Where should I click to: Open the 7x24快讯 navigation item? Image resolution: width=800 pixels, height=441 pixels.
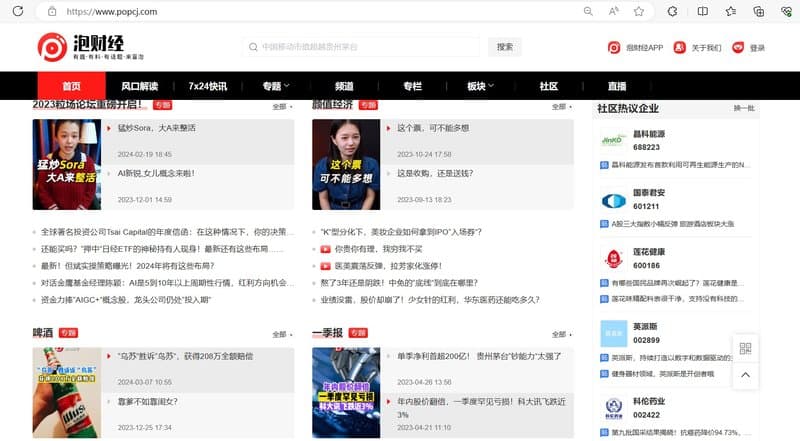click(x=208, y=86)
